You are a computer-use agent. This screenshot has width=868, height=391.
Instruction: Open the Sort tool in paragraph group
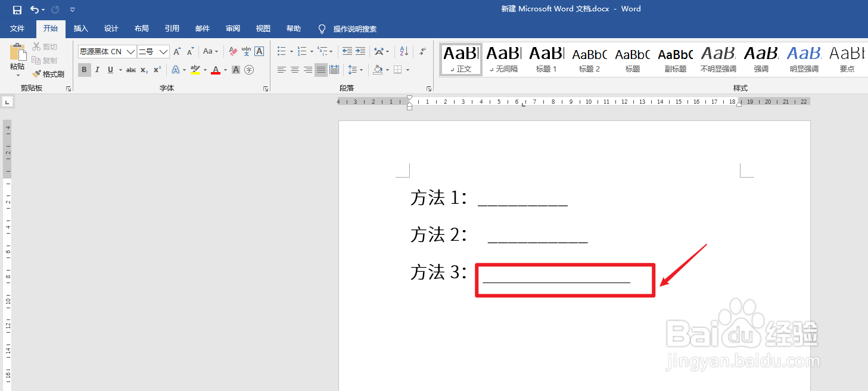403,51
